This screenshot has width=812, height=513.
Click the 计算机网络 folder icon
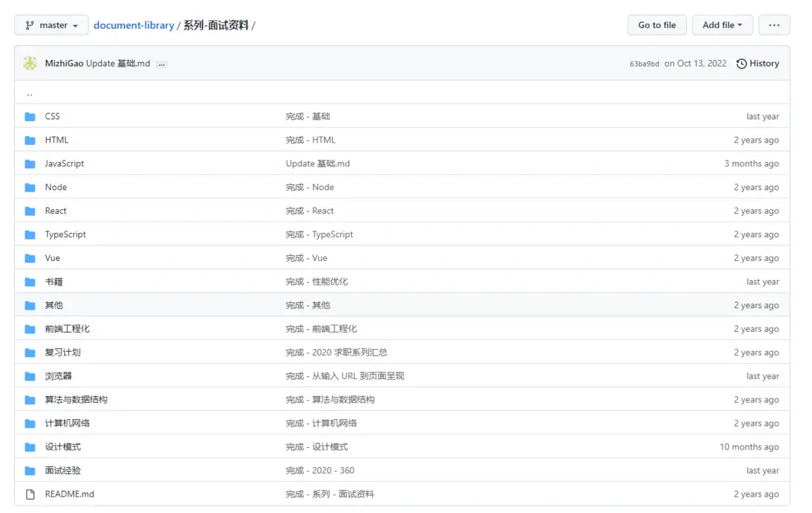pos(30,424)
